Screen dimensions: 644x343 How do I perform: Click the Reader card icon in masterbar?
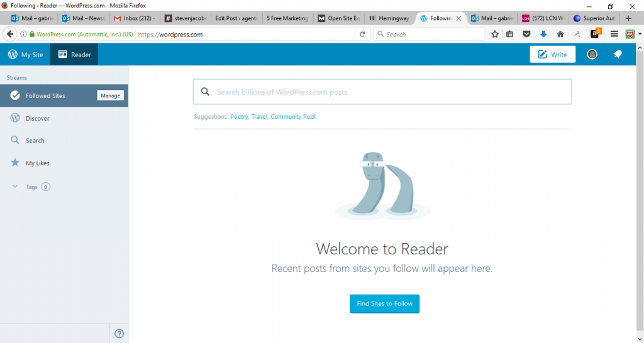pyautogui.click(x=62, y=54)
